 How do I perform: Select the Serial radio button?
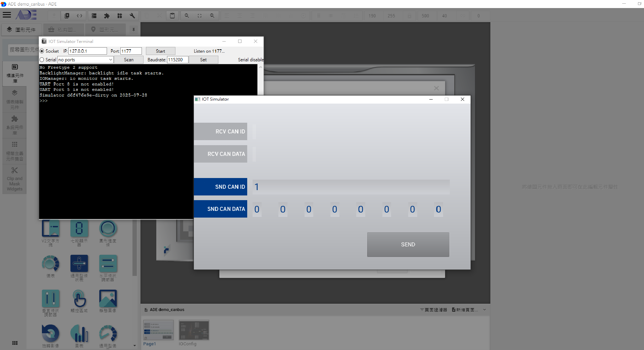tap(42, 60)
